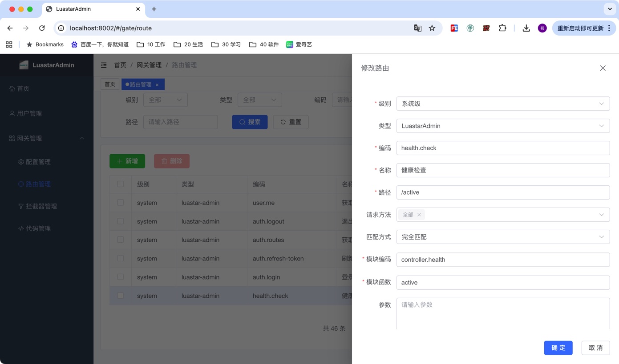Click the red 删除 button
This screenshot has width=619, height=364.
[172, 161]
